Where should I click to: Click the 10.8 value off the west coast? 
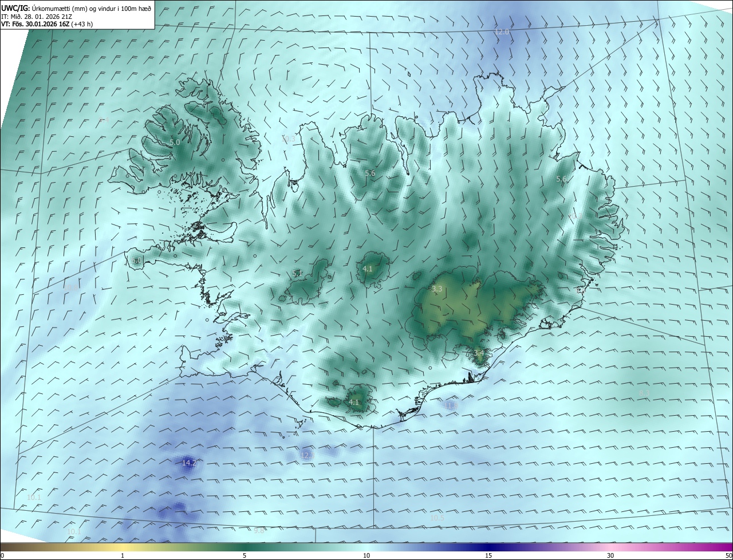click(72, 287)
